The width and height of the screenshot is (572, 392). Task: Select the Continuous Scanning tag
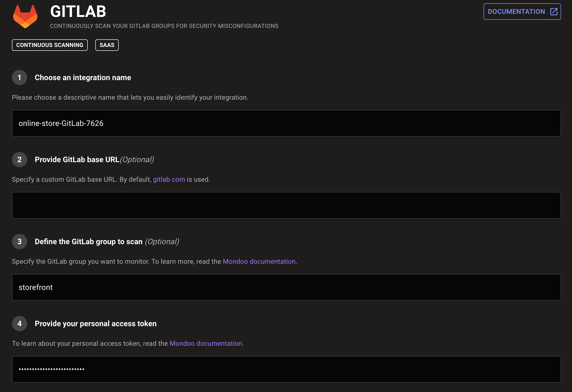coord(50,45)
